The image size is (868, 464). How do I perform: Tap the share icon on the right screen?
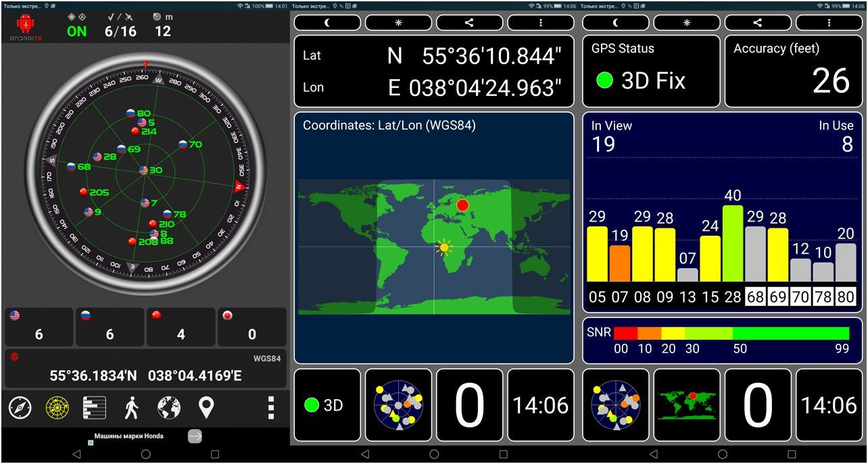coord(758,22)
